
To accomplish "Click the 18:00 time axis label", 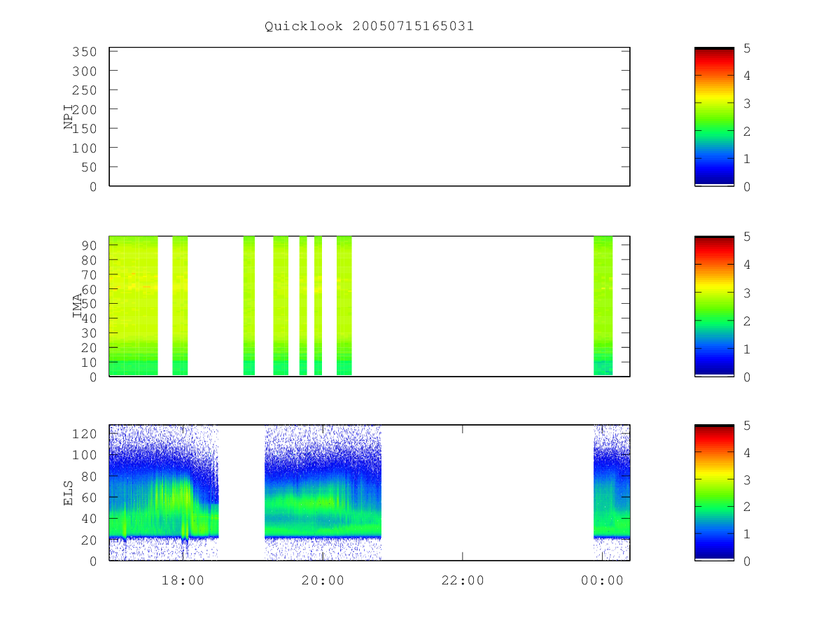I will click(182, 580).
